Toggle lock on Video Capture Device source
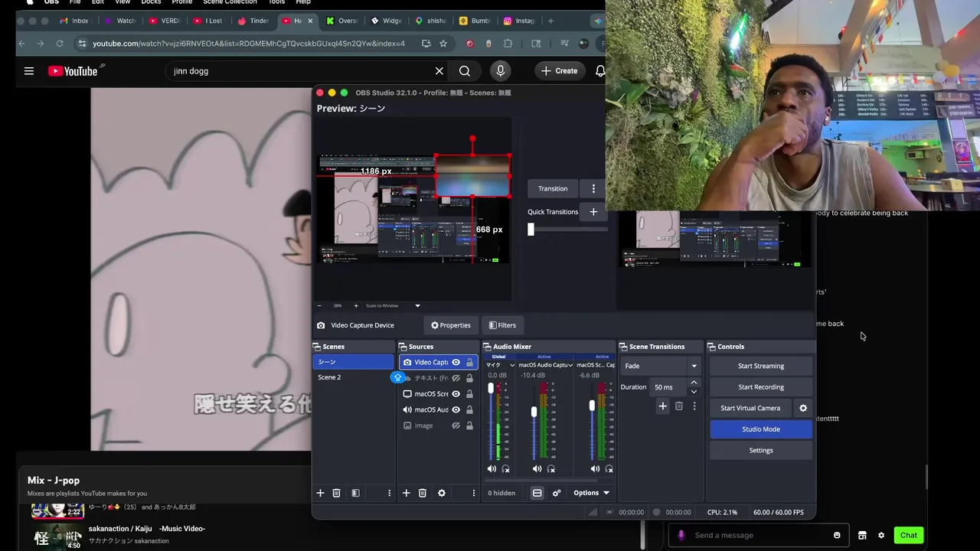This screenshot has height=551, width=980. pos(469,362)
